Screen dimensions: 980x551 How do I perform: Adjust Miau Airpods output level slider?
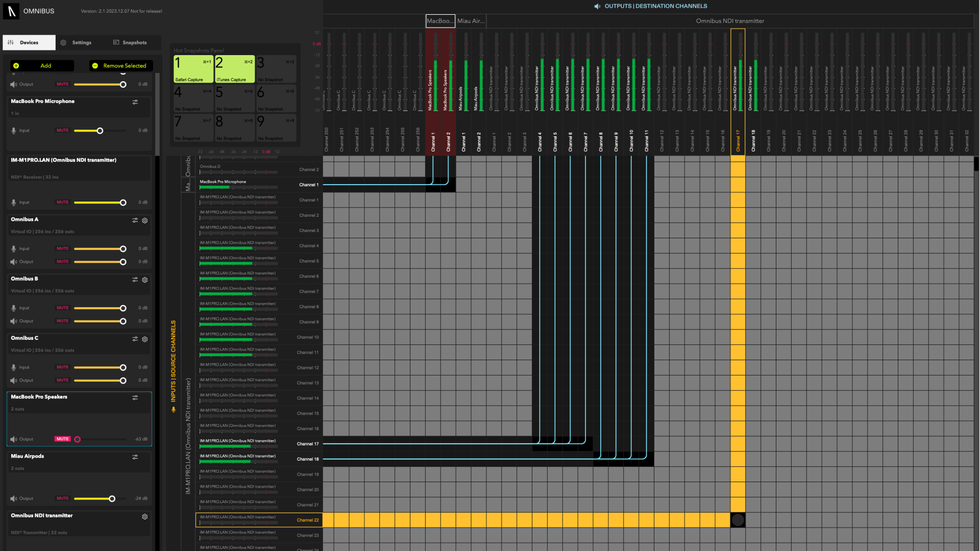100,499
